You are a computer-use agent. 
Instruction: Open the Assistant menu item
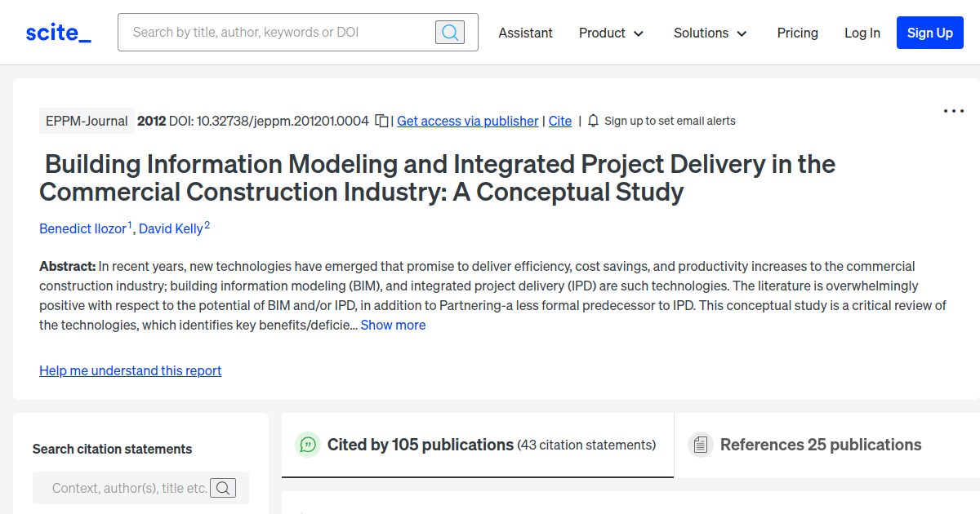pyautogui.click(x=525, y=33)
